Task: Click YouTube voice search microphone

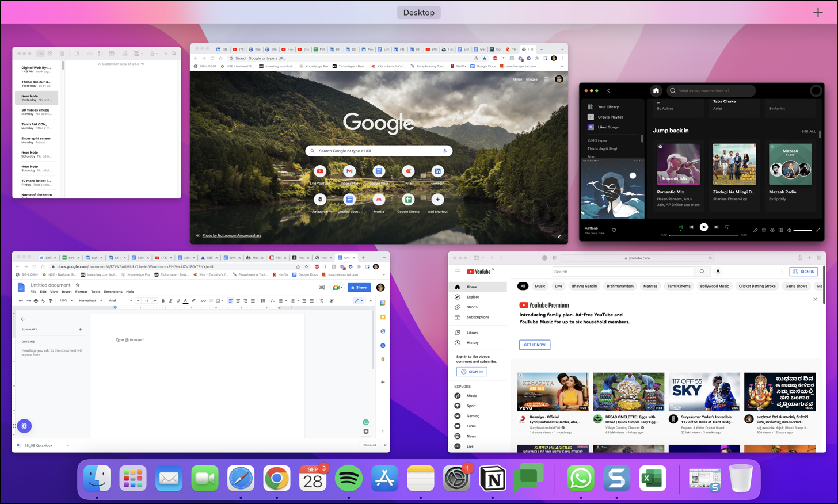Action: coord(718,272)
